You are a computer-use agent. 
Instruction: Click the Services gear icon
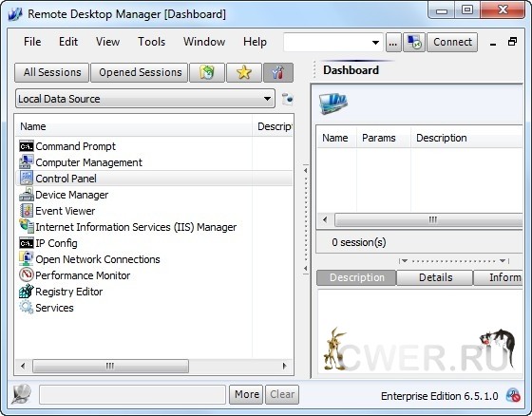click(27, 308)
